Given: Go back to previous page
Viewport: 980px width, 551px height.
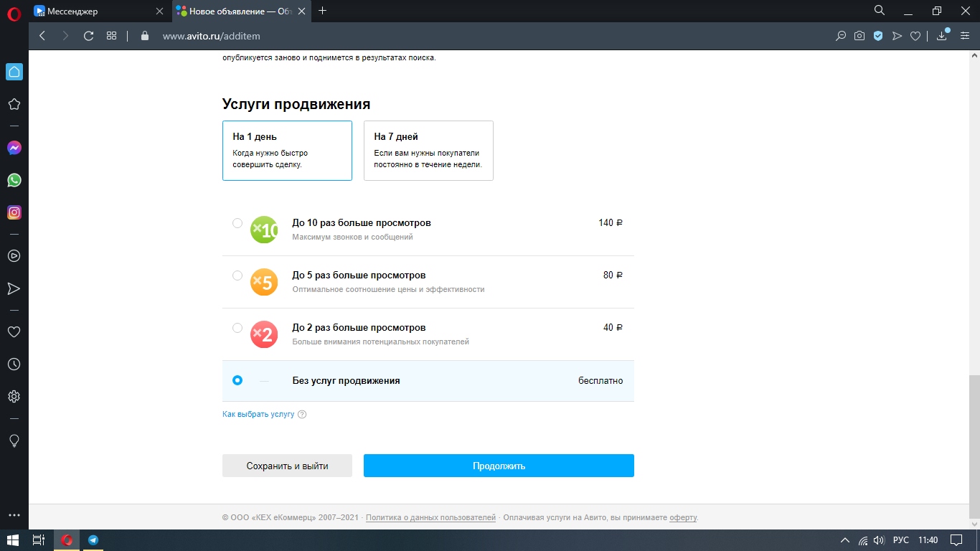Looking at the screenshot, I should 42,36.
